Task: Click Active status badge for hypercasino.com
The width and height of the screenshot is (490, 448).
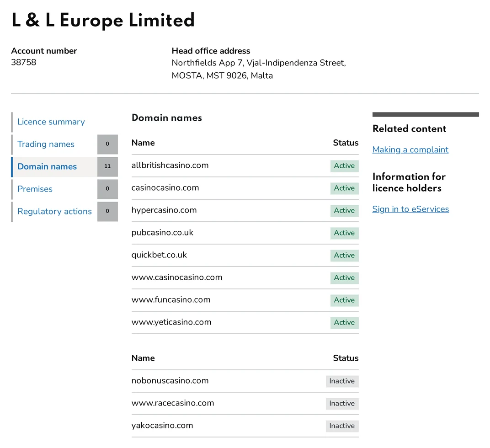Action: point(344,211)
